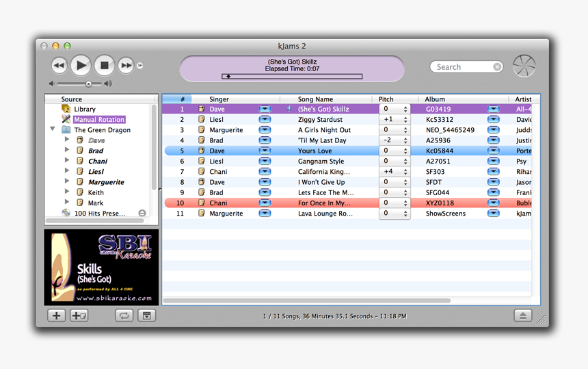
Task: Adjust the volume slider knob
Action: point(88,84)
